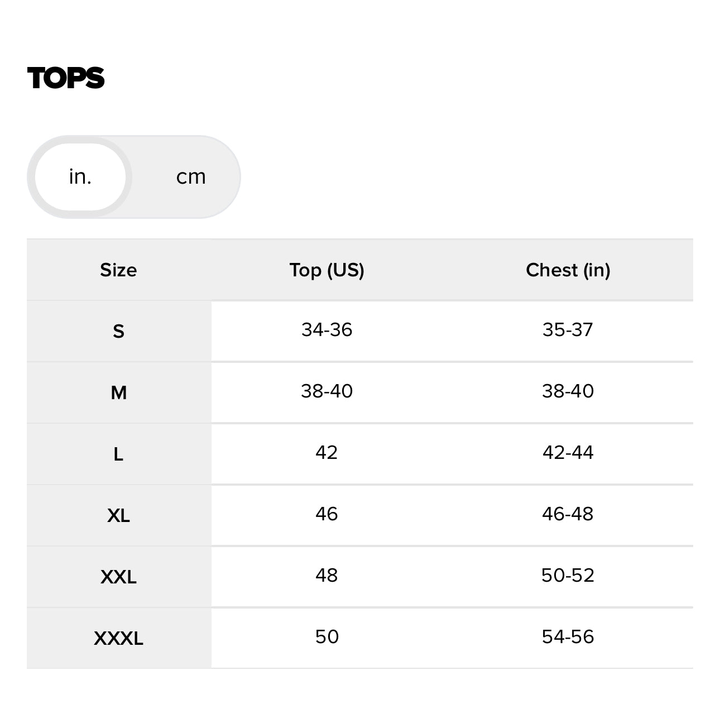
Task: Click the Top (US) column header
Action: pos(327,270)
